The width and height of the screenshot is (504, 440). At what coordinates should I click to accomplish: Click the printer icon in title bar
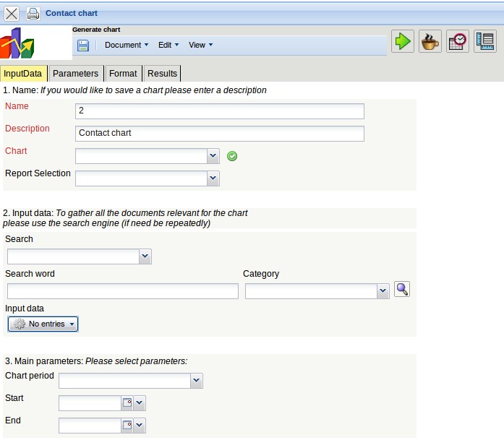[33, 13]
